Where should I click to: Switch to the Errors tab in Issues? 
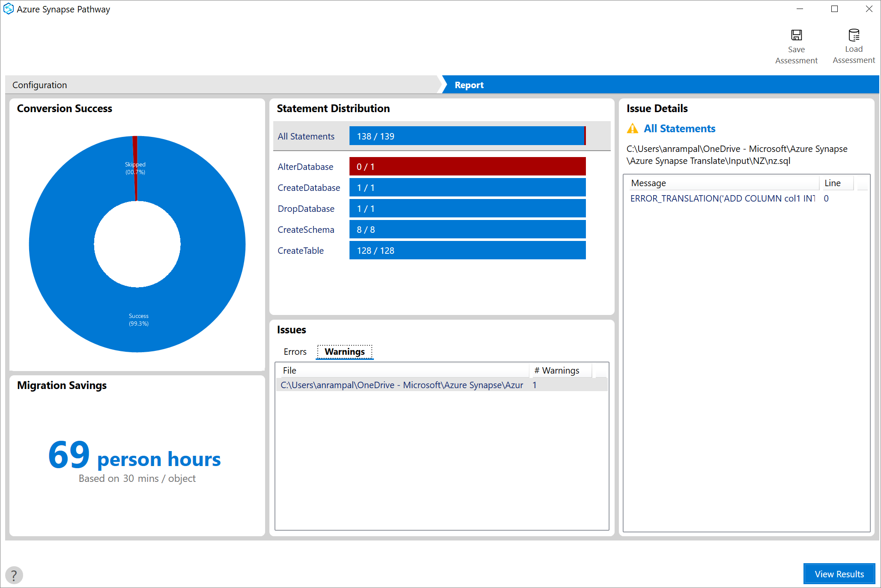point(295,351)
